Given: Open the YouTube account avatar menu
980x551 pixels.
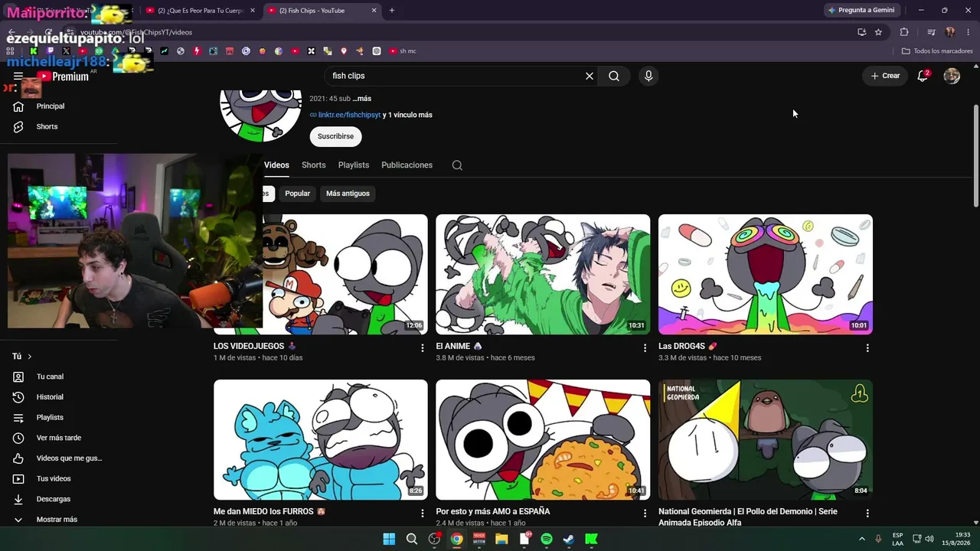Looking at the screenshot, I should point(952,76).
